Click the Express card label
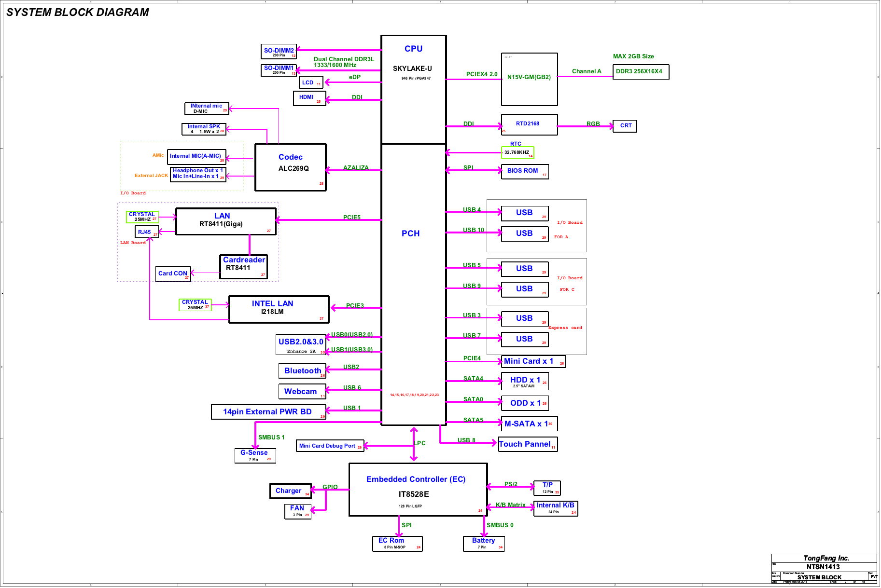This screenshot has height=588, width=881. click(565, 328)
